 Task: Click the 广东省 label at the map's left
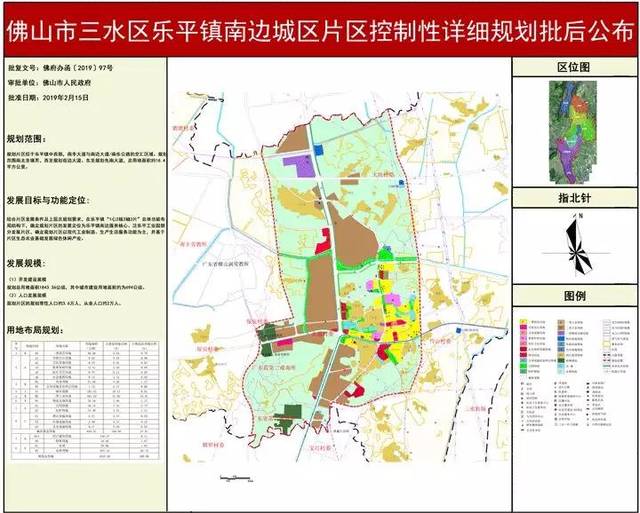[225, 264]
